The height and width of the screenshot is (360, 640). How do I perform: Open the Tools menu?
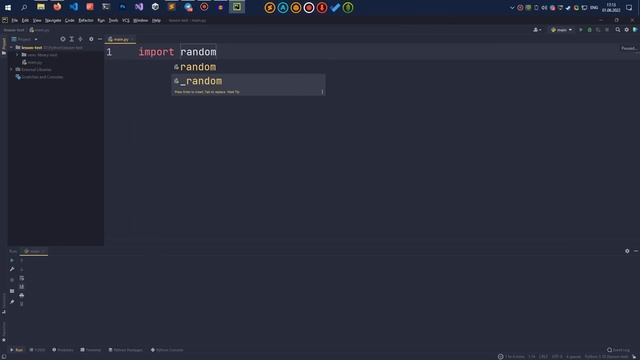pyautogui.click(x=113, y=20)
